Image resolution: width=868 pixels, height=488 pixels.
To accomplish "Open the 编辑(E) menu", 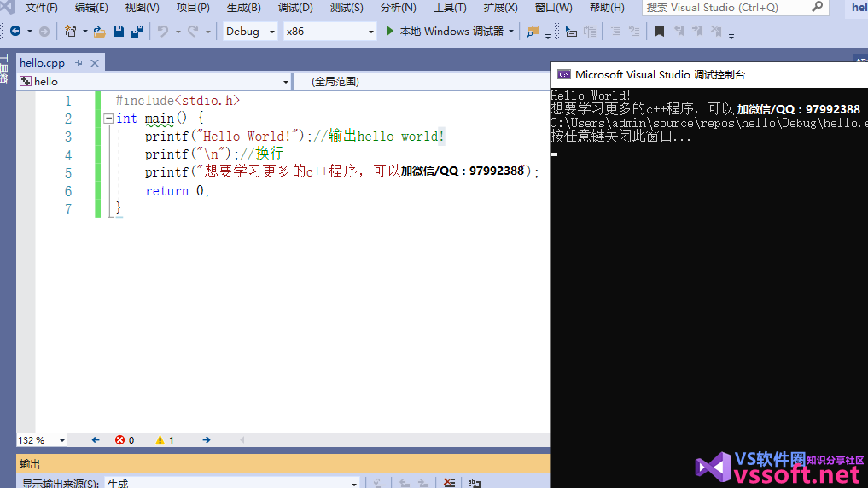I will pyautogui.click(x=91, y=7).
